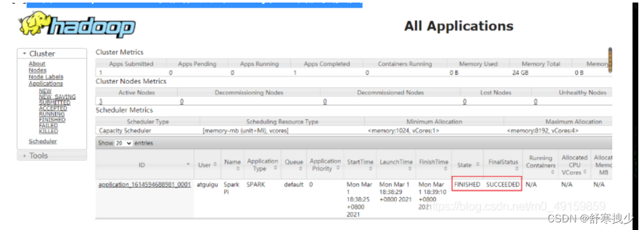Sort table by Name column

(x=232, y=165)
